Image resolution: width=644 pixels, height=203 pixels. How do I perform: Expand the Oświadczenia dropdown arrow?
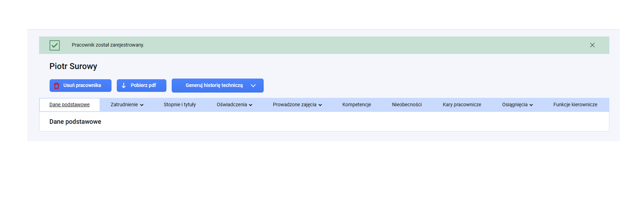(251, 105)
